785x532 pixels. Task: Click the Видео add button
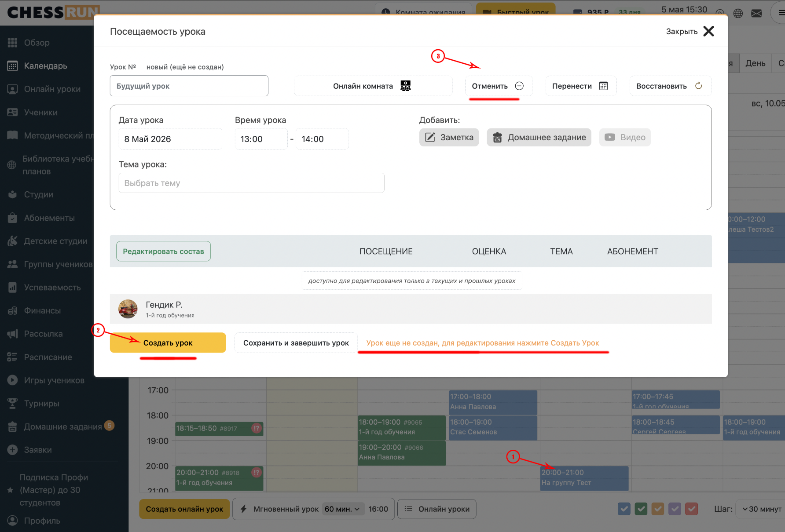[x=625, y=138]
